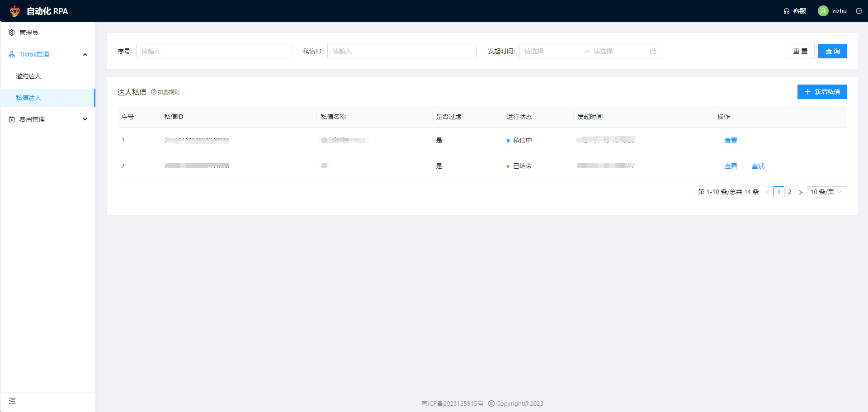868x412 pixels.
Task: Go to page 2 of results
Action: 790,192
